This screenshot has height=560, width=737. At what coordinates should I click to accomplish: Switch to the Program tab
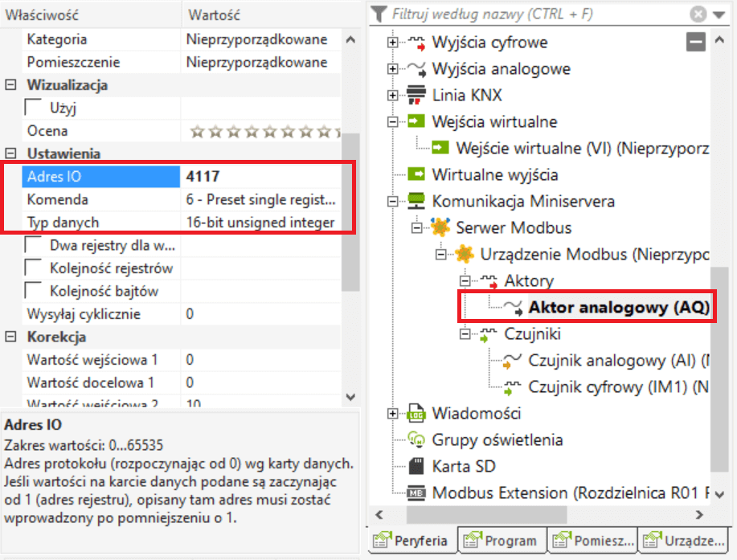coord(502,541)
